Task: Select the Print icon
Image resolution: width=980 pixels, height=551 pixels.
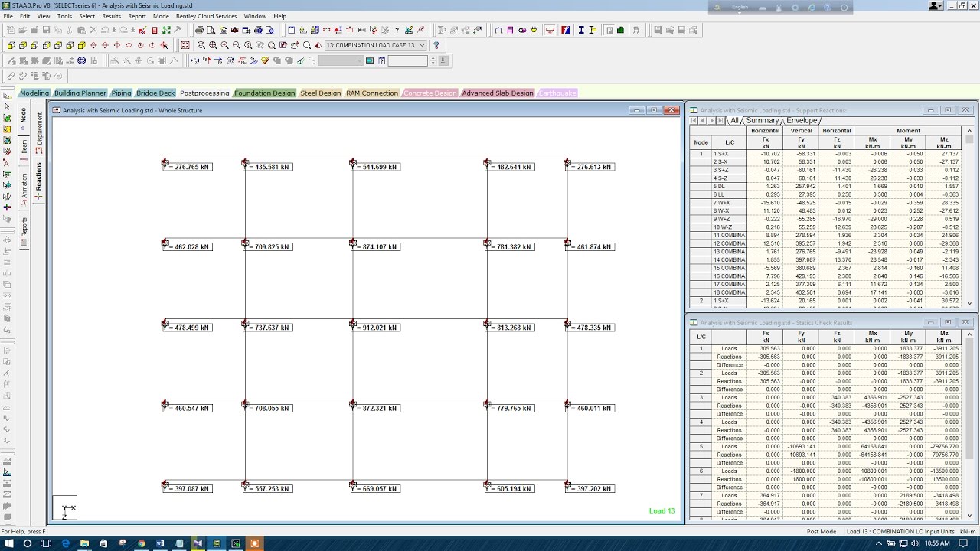Action: [199, 30]
